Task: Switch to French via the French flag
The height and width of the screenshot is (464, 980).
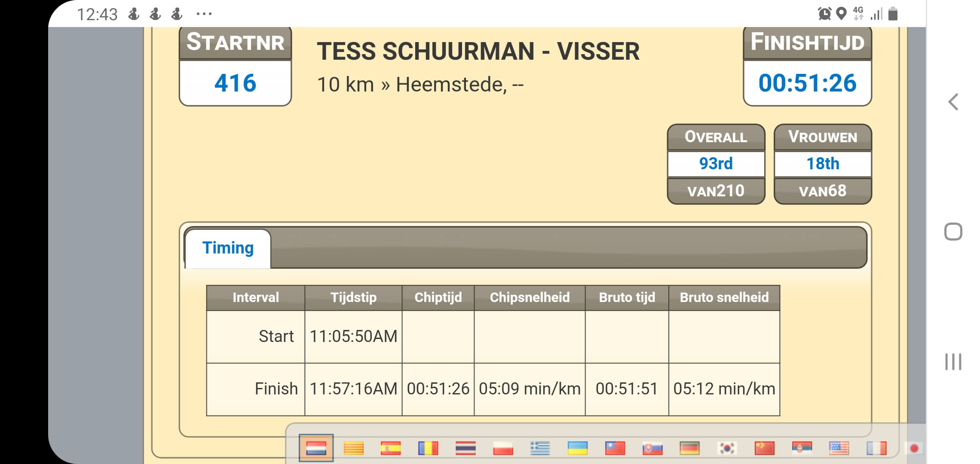Action: point(876,448)
